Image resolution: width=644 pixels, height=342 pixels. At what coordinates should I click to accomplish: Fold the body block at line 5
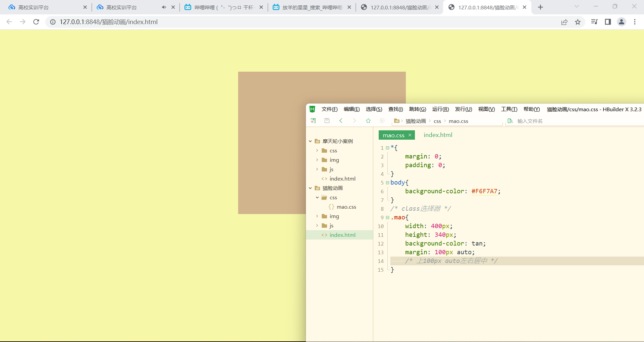click(x=387, y=183)
